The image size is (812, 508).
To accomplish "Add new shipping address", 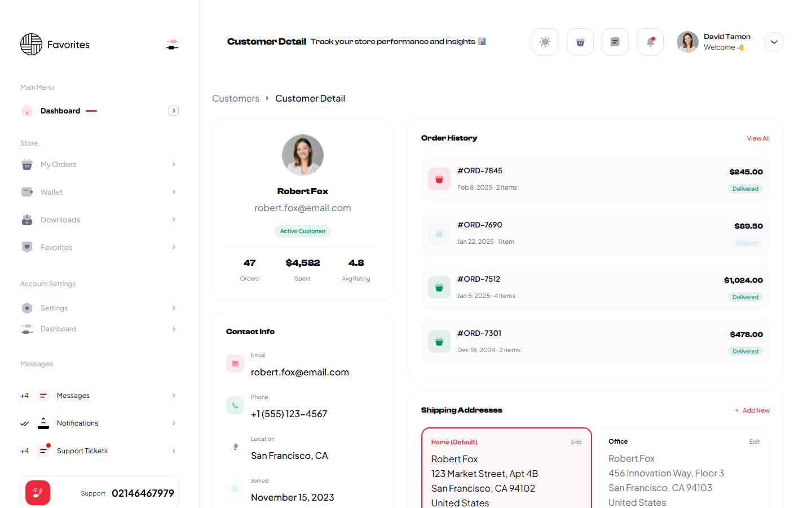I will (752, 410).
